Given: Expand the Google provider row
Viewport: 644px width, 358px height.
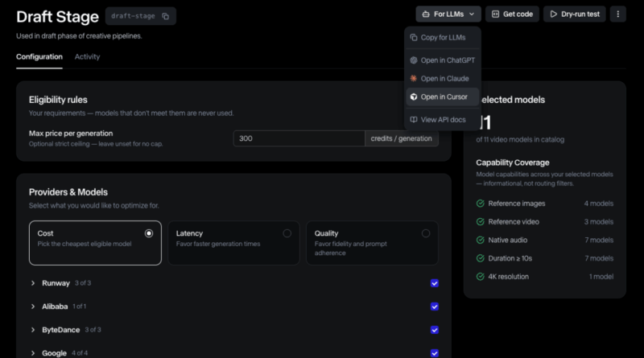Looking at the screenshot, I should (x=33, y=353).
